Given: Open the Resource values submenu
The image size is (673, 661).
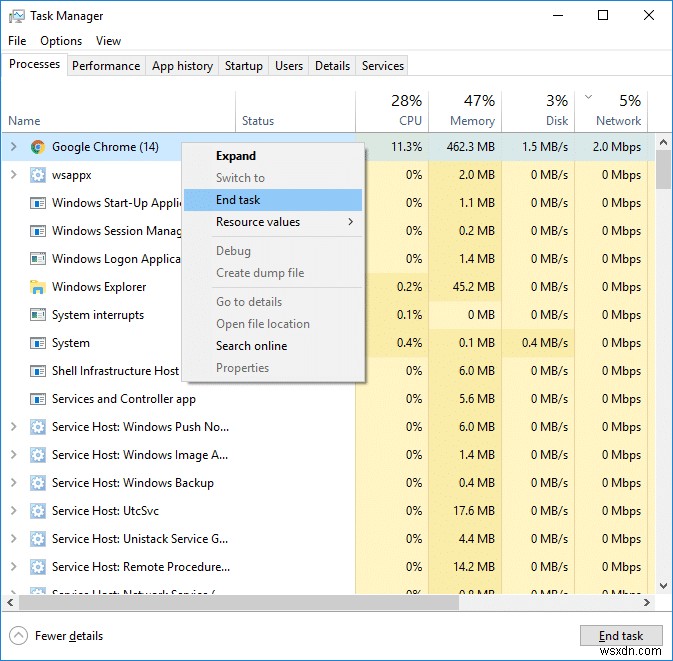Looking at the screenshot, I should [273, 222].
